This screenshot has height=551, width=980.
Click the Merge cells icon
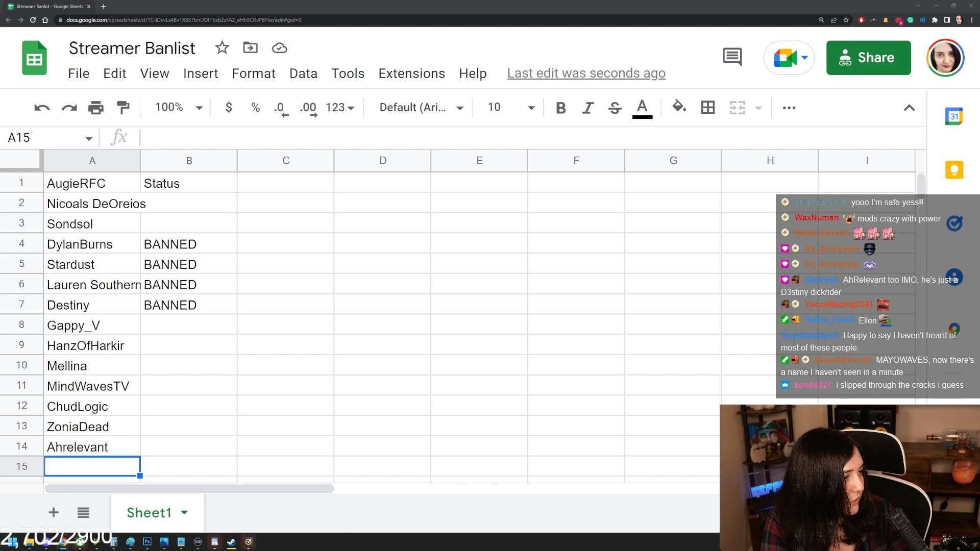click(737, 108)
